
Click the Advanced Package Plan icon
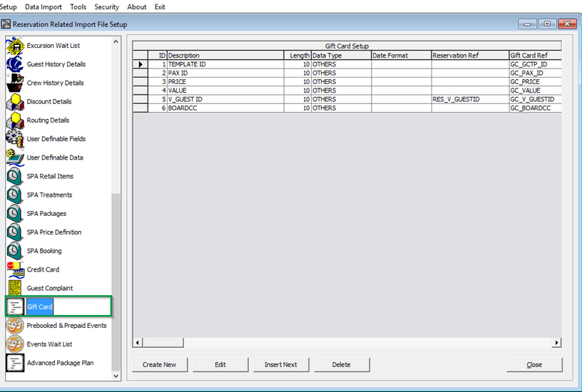coord(15,363)
